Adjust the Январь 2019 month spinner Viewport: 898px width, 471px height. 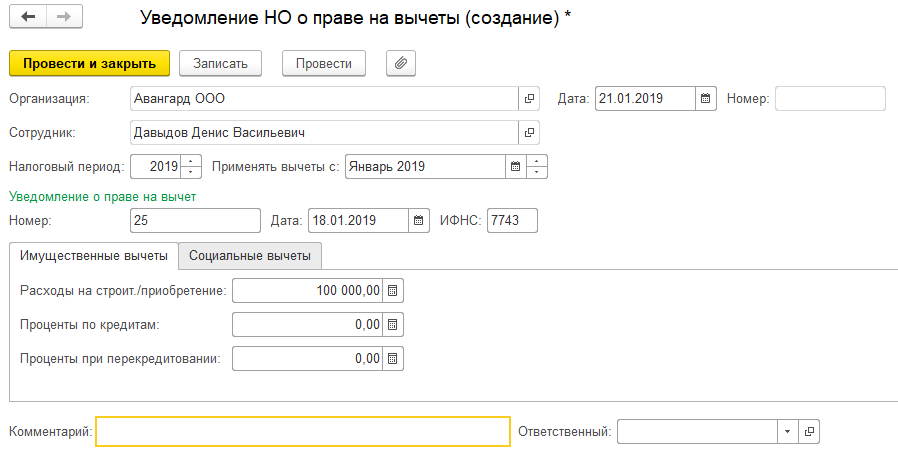tap(538, 167)
